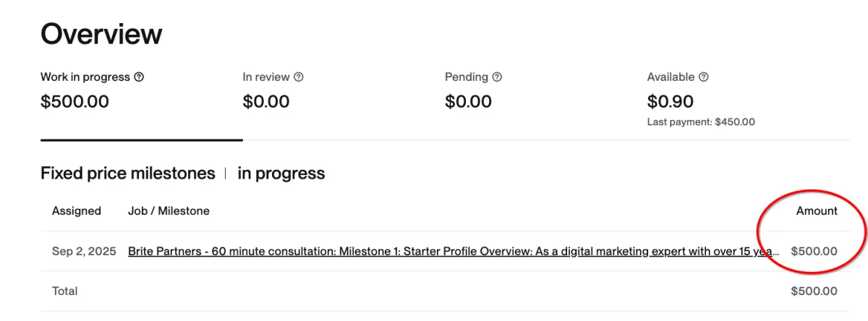Click the Total row label
Image resolution: width=868 pixels, height=321 pixels.
coord(65,291)
